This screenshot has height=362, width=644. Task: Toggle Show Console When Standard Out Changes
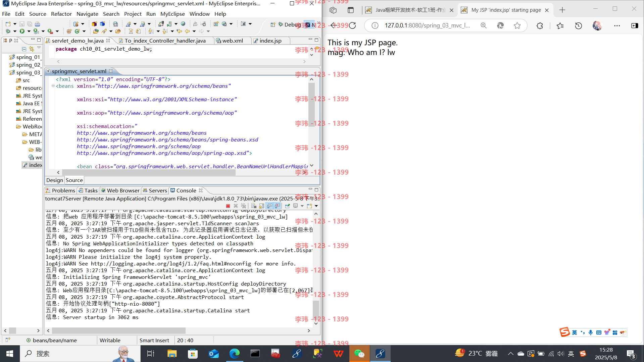(269, 206)
